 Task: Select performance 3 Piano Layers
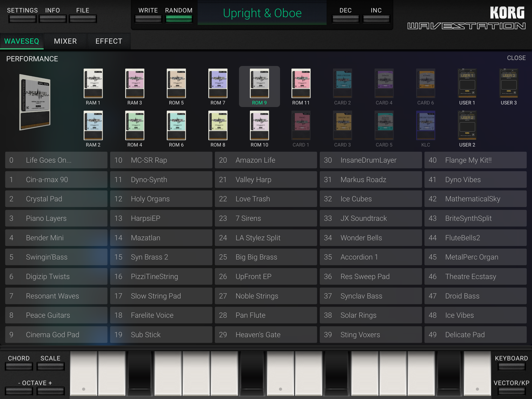point(56,218)
